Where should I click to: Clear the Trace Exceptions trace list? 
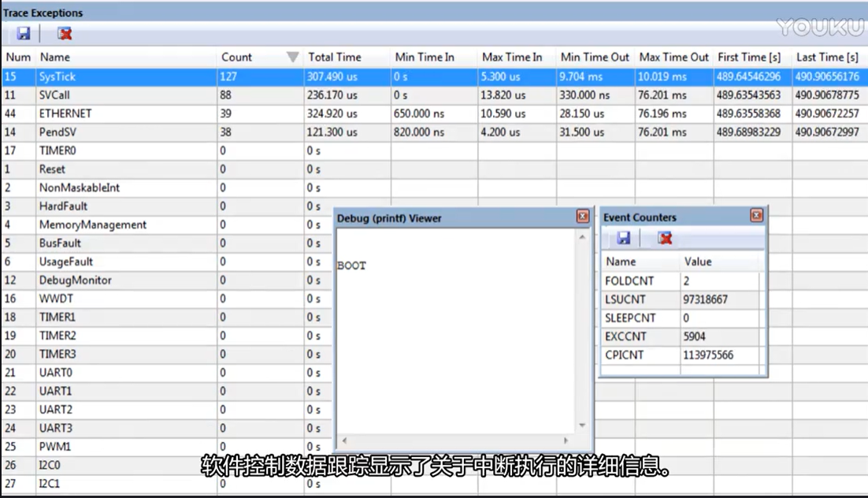click(65, 34)
